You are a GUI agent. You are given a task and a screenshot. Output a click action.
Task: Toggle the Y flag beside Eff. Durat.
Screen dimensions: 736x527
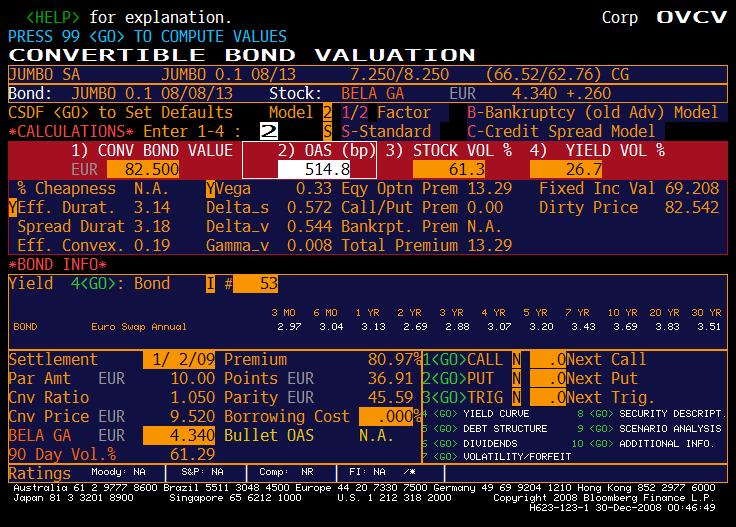[x=13, y=207]
